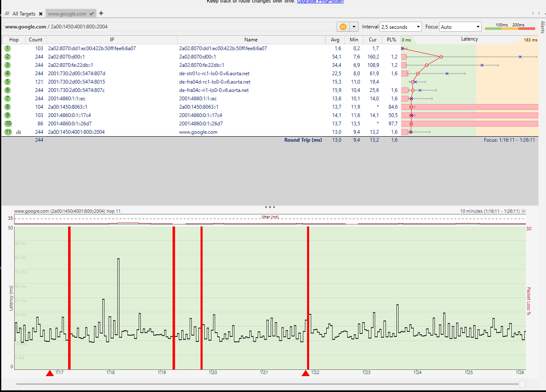
Task: Click the Avg column header
Action: click(x=335, y=40)
